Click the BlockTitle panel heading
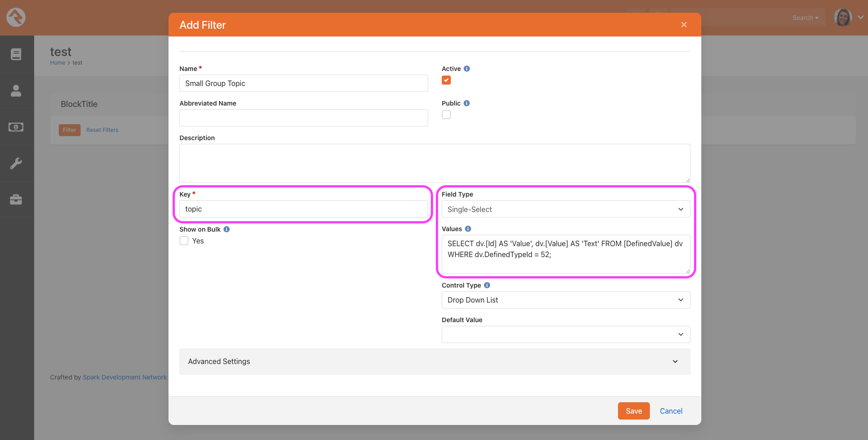This screenshot has height=440, width=868. coord(79,104)
